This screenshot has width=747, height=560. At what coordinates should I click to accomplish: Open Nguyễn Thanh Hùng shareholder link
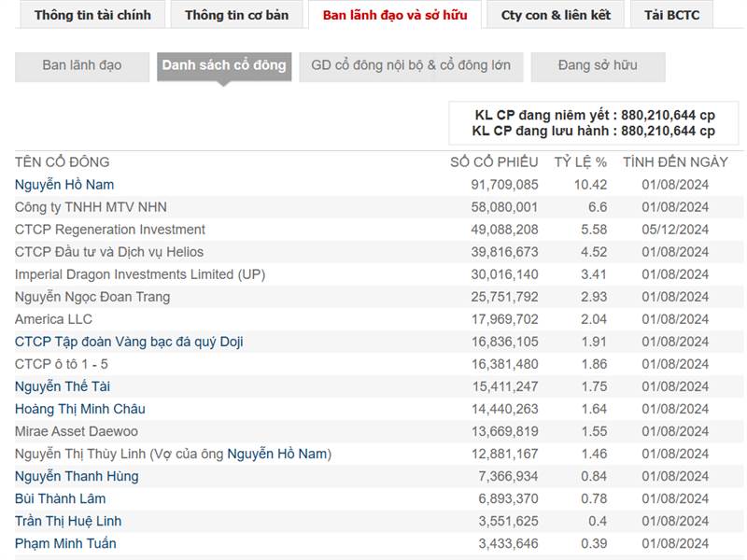(x=77, y=476)
